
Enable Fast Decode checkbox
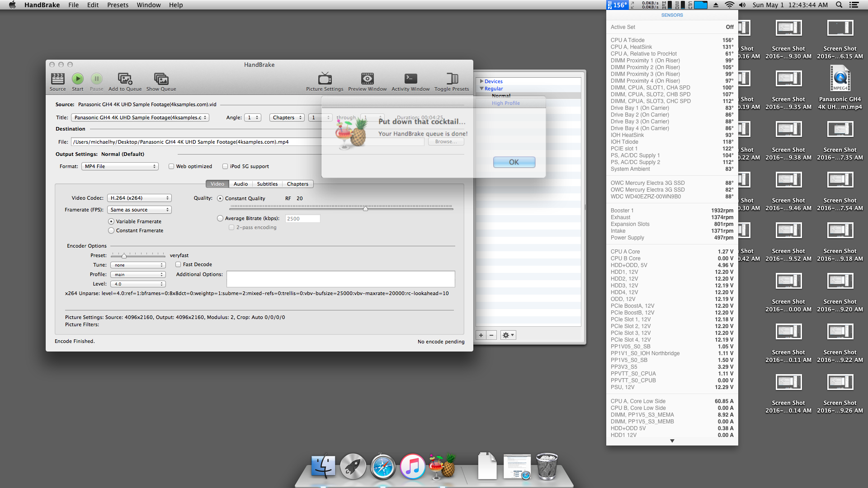tap(178, 264)
